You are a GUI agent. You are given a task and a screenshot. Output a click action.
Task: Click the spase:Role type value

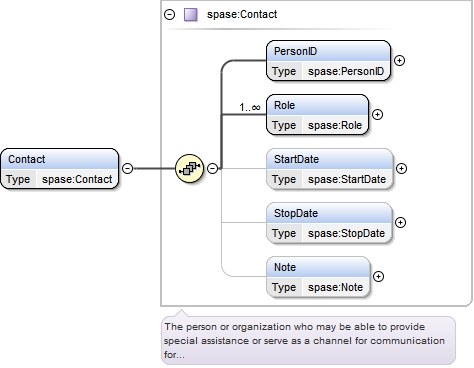[335, 125]
